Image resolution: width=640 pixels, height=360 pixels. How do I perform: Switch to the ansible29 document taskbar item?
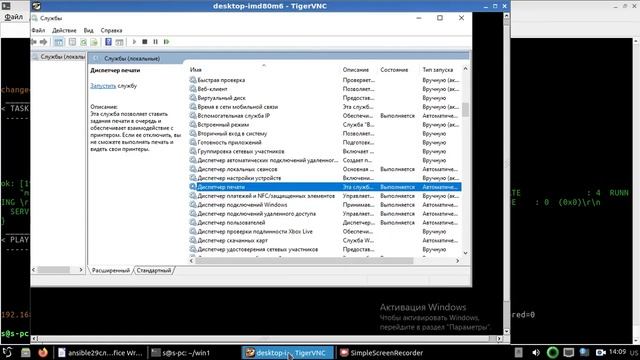pyautogui.click(x=100, y=353)
